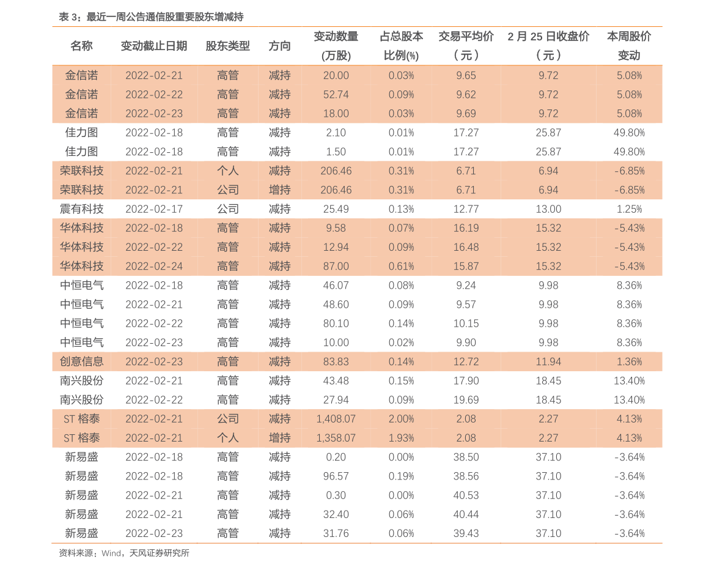The height and width of the screenshot is (570, 728).
Task: Click the date 2022-02-24
Action: point(153,266)
